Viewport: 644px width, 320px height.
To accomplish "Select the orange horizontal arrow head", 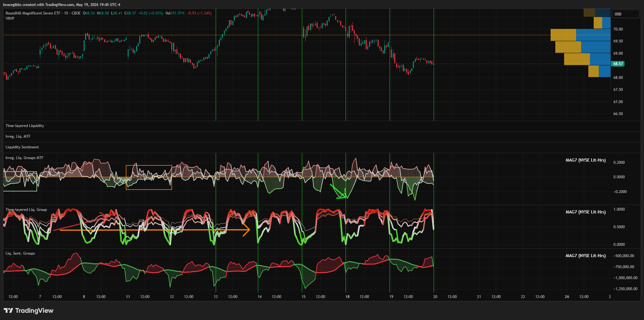I will coord(247,230).
